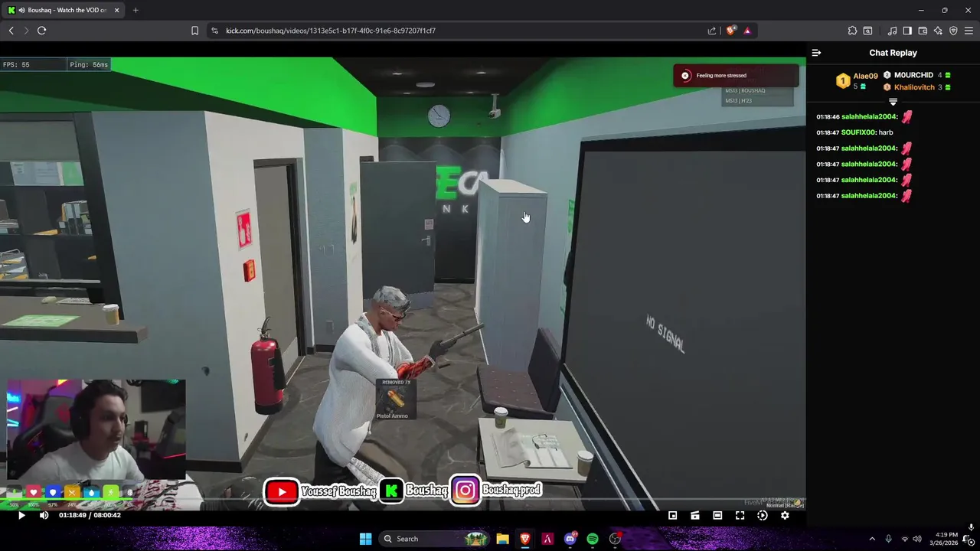Viewport: 980px width, 551px height.
Task: Open the taskbar microphone indicator
Action: tap(888, 539)
